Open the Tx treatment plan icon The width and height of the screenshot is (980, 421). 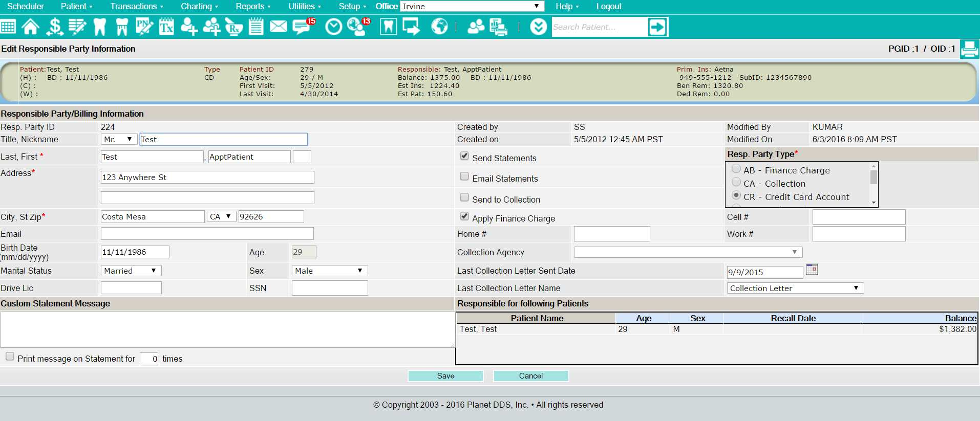(x=166, y=27)
